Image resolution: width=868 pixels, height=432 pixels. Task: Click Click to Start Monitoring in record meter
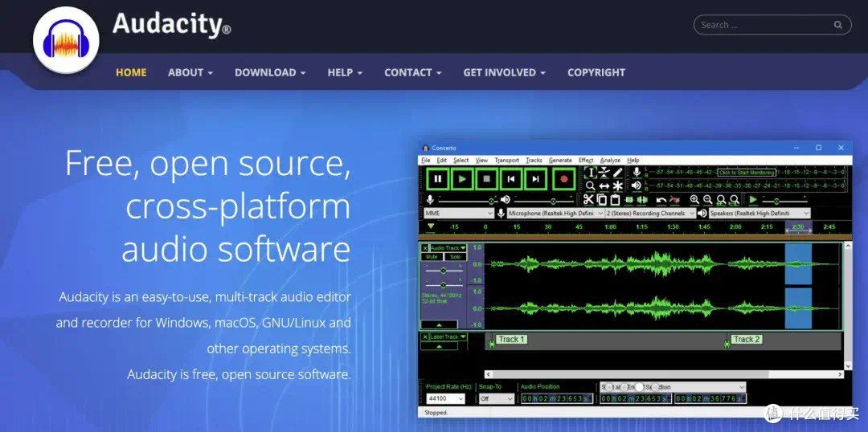(747, 173)
